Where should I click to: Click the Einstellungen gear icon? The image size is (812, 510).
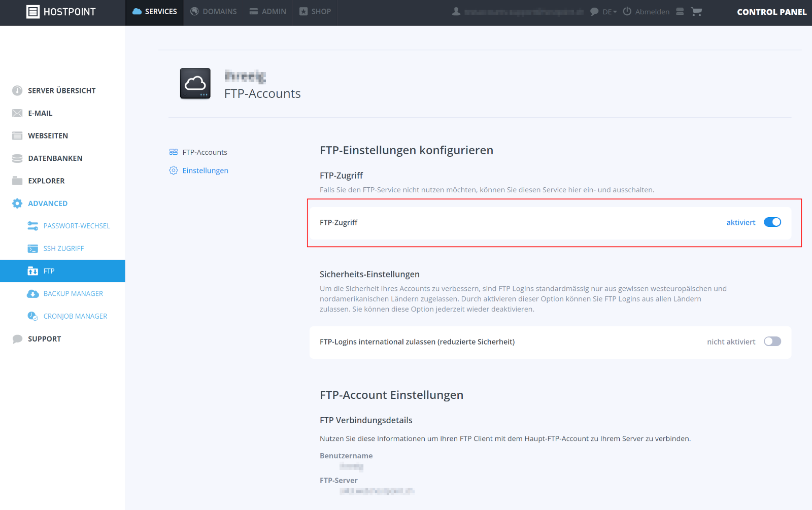click(174, 171)
